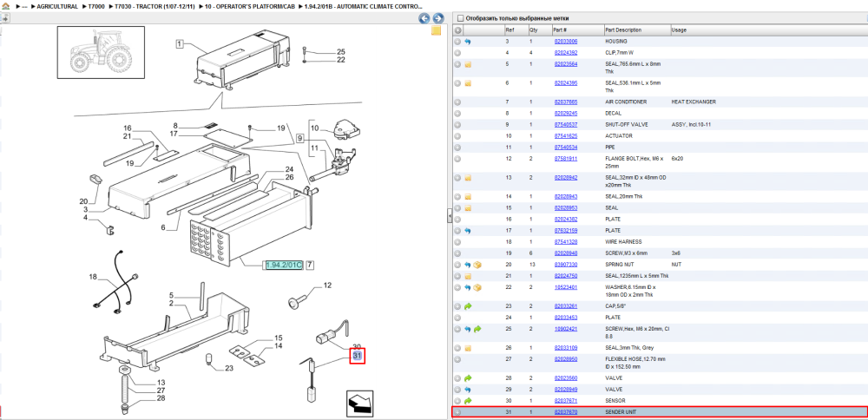Click callout number 31 in the diagram

click(x=357, y=356)
